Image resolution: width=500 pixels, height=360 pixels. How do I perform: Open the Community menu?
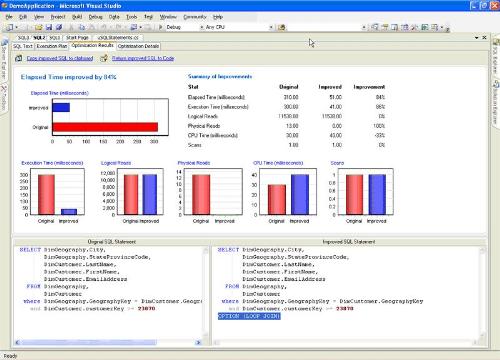tap(195, 17)
